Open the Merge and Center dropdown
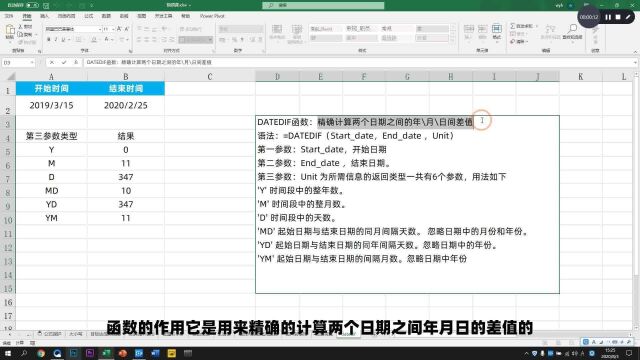Screen dimensions: 640x360 [210, 40]
